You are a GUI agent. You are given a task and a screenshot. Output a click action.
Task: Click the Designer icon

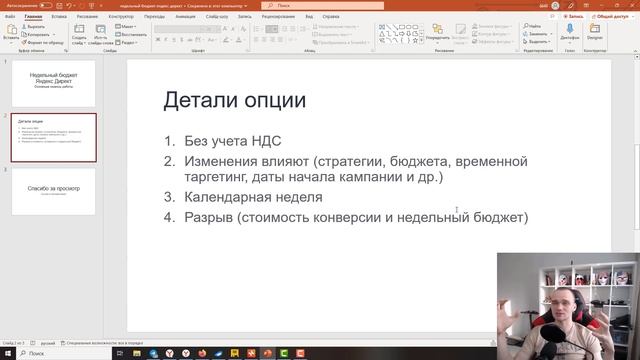[x=595, y=29]
